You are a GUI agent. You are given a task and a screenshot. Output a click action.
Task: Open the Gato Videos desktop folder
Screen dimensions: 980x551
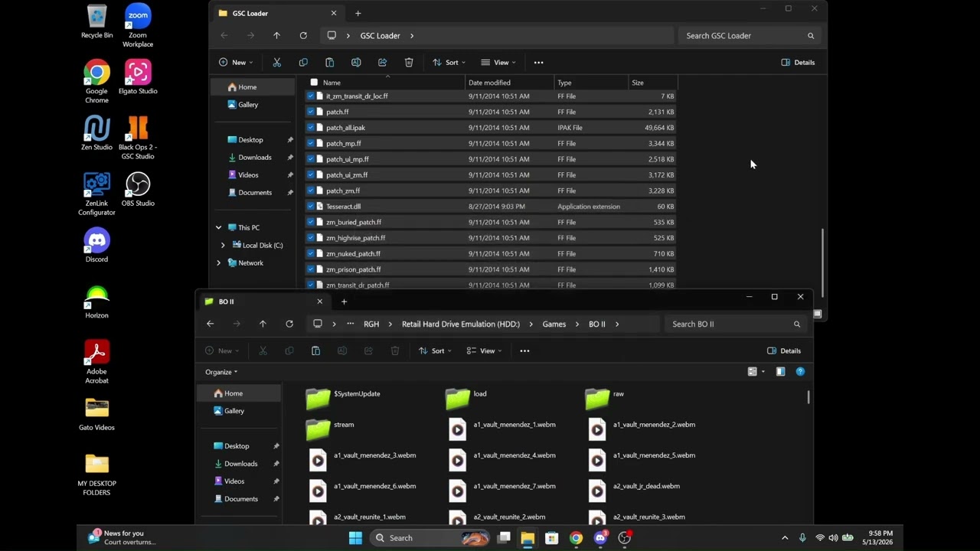pos(96,414)
